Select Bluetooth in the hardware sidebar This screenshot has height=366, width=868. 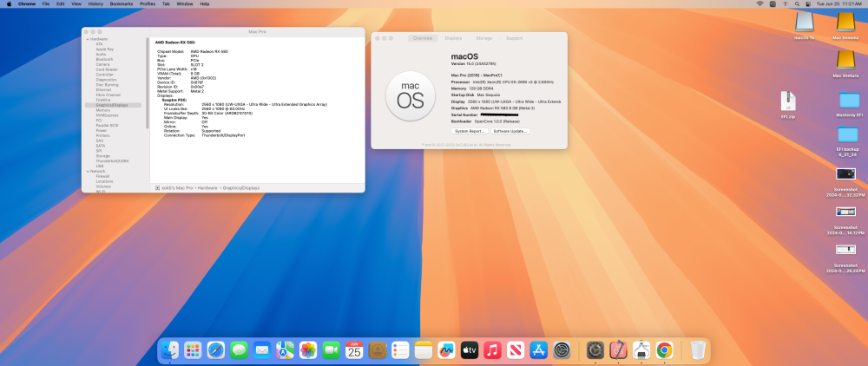point(105,59)
